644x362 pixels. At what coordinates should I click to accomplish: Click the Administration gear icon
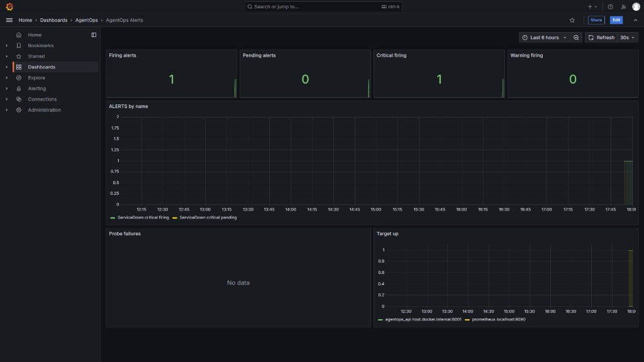19,109
